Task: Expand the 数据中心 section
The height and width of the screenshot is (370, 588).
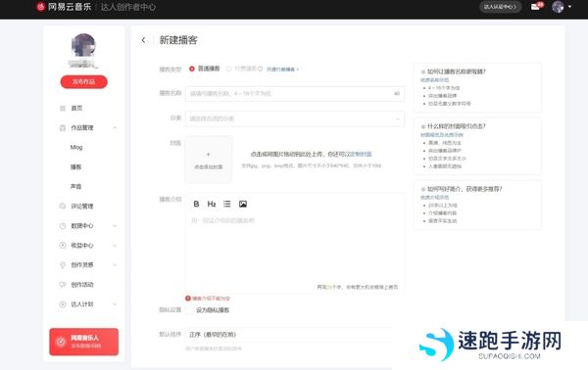Action: [x=115, y=226]
